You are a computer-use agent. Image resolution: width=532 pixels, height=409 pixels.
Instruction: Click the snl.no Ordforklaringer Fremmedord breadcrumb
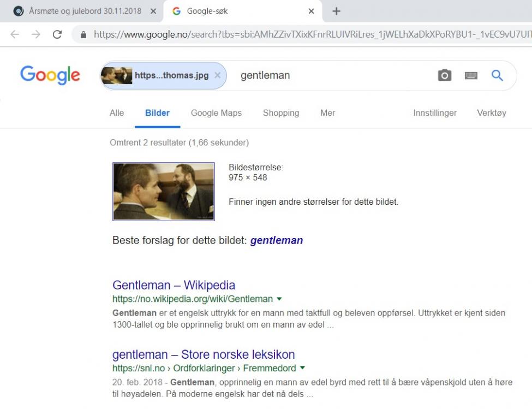tap(204, 368)
